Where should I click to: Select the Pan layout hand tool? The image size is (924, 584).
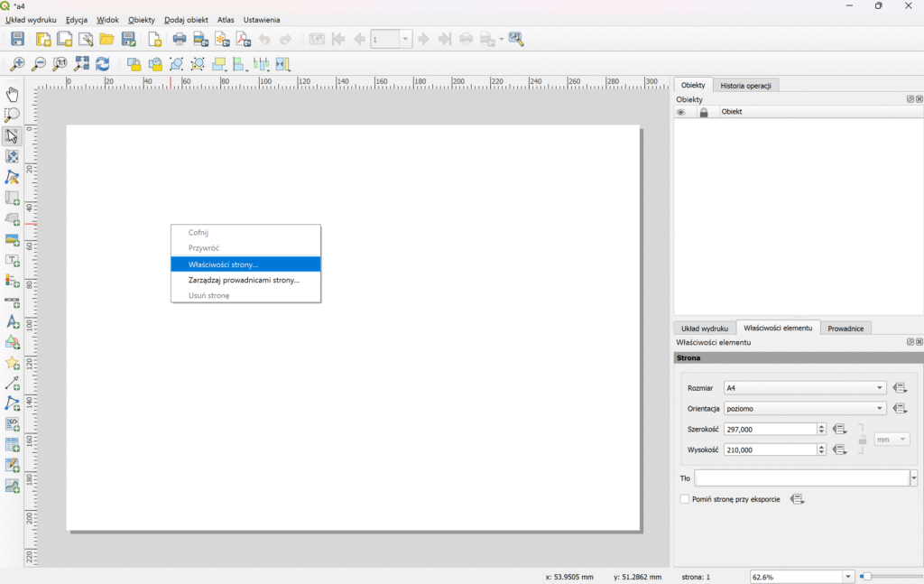tap(13, 94)
